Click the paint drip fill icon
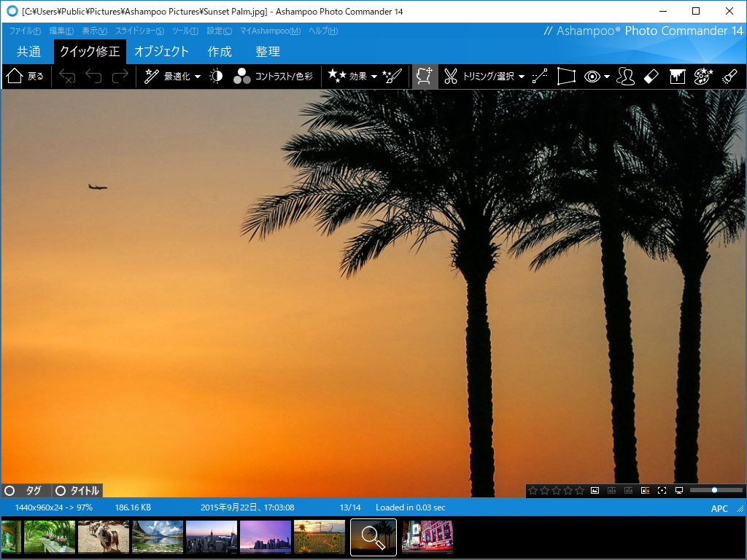747x560 pixels. [677, 76]
